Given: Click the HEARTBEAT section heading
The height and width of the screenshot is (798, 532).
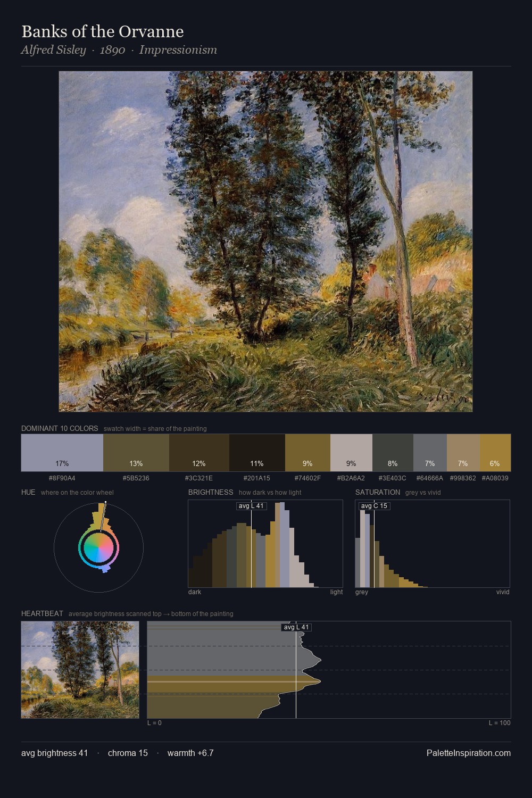Looking at the screenshot, I should pyautogui.click(x=42, y=613).
